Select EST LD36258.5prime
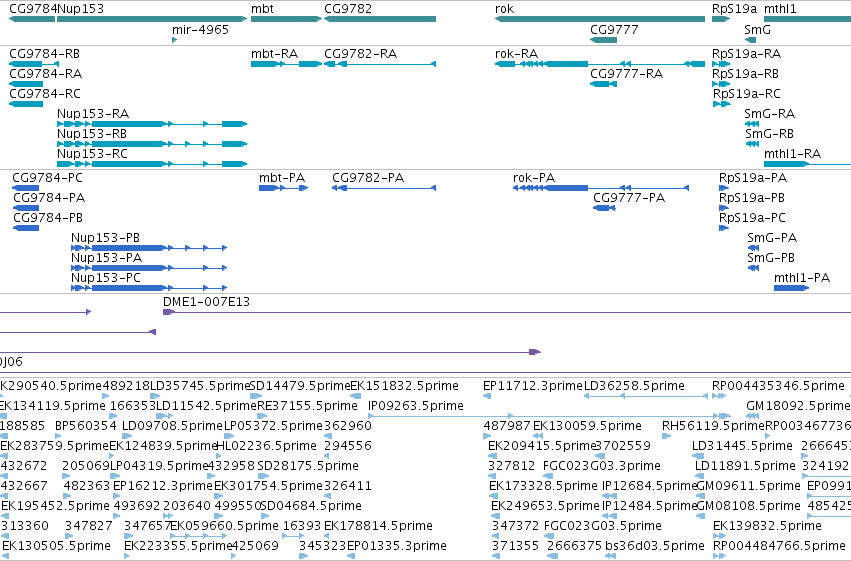The image size is (851, 561). coord(646,396)
